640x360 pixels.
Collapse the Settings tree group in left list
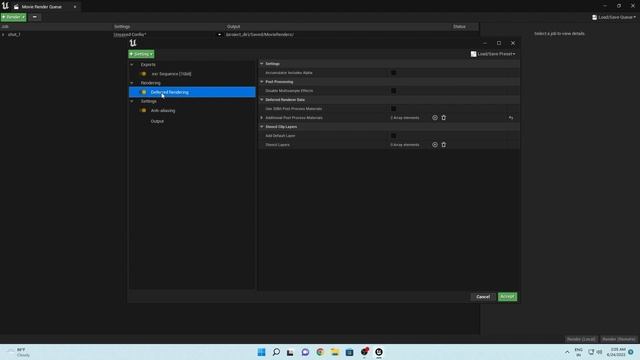pos(132,101)
